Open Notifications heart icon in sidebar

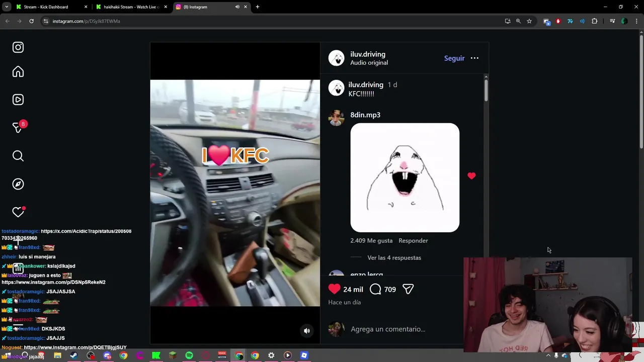pos(18,212)
